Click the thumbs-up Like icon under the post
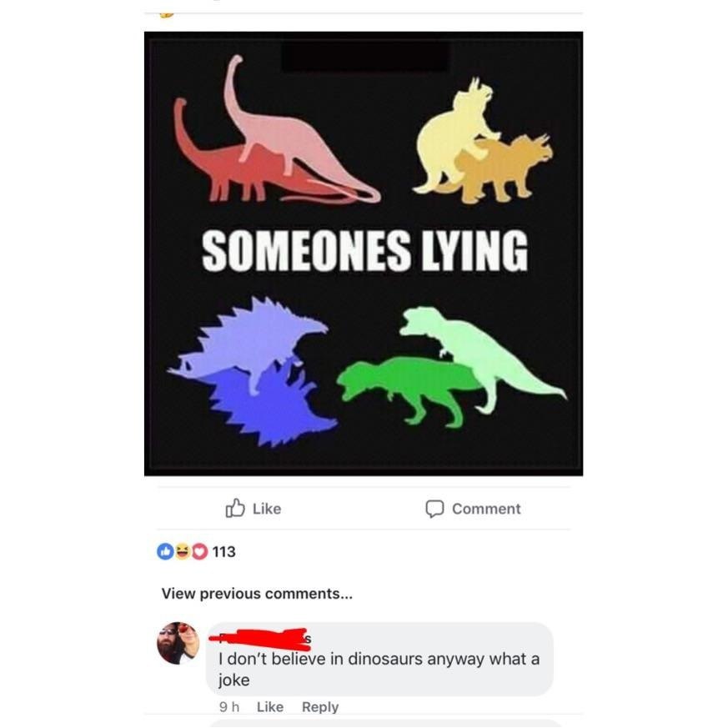Screen dimensions: 728x728 point(235,508)
